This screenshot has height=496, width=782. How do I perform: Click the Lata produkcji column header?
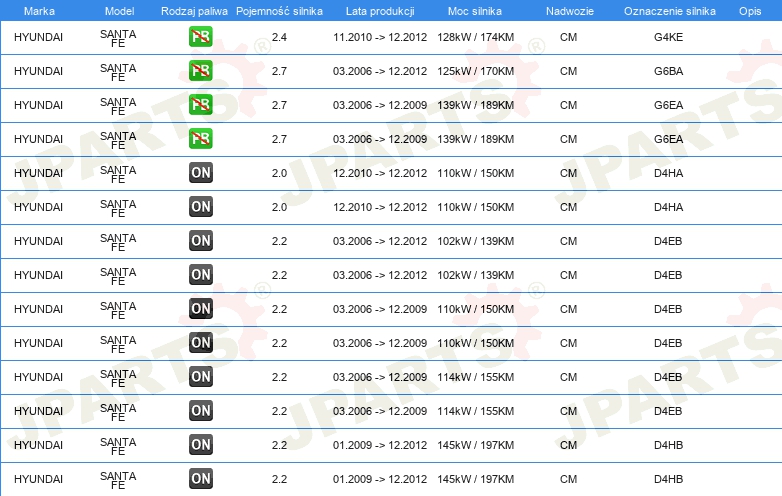coord(380,11)
